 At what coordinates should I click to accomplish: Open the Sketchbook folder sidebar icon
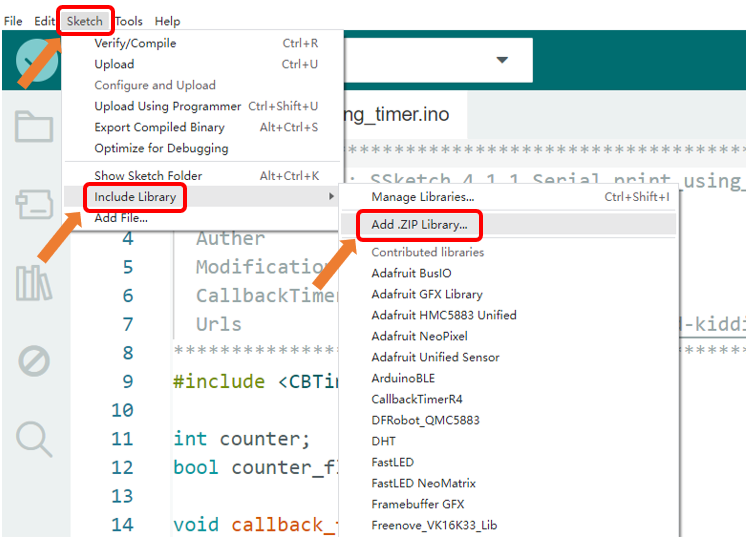pyautogui.click(x=34, y=127)
